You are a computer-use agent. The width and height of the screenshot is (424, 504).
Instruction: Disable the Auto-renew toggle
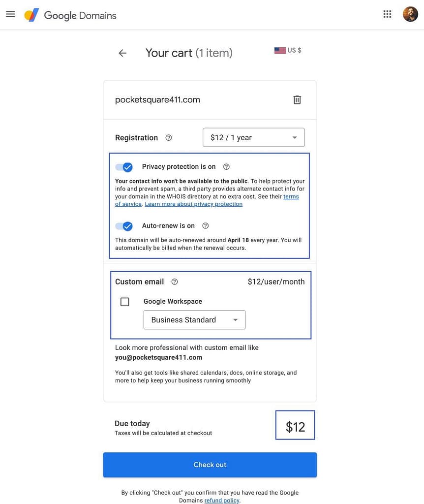coord(124,226)
